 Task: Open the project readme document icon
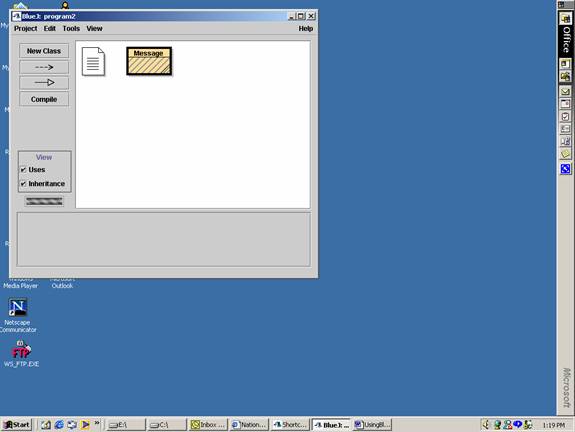(93, 62)
